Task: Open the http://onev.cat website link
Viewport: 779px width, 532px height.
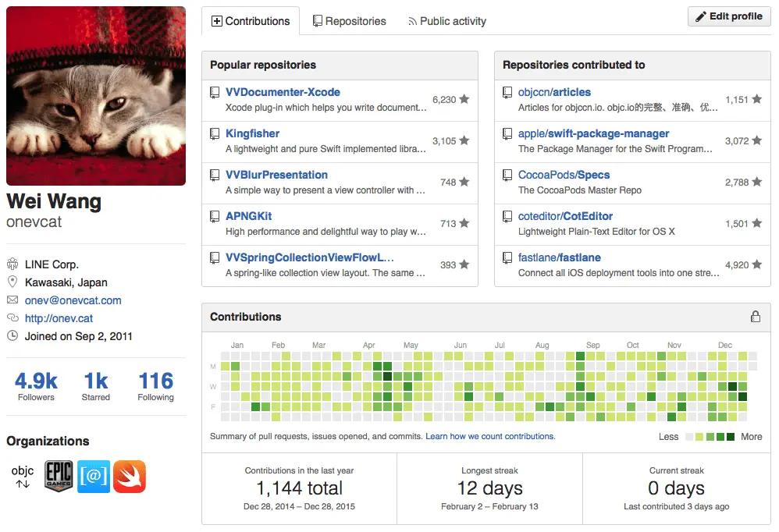Action: click(59, 318)
